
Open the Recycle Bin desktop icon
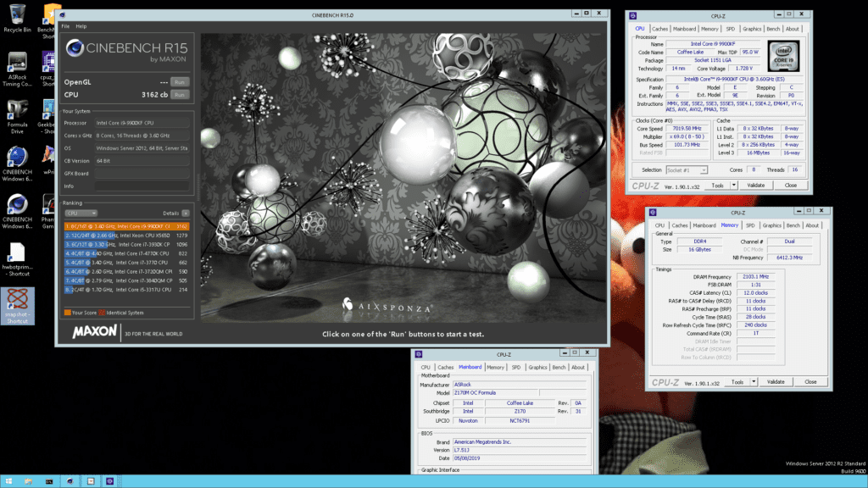[17, 19]
